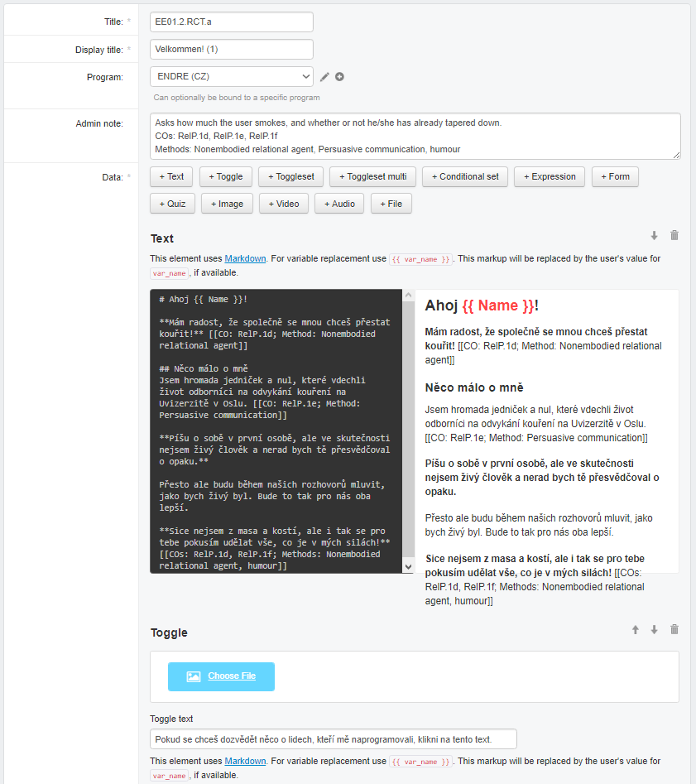Viewport: 696px width, 784px height.
Task: Open the Program dropdown showing ENDRE (CZ)
Action: [231, 77]
